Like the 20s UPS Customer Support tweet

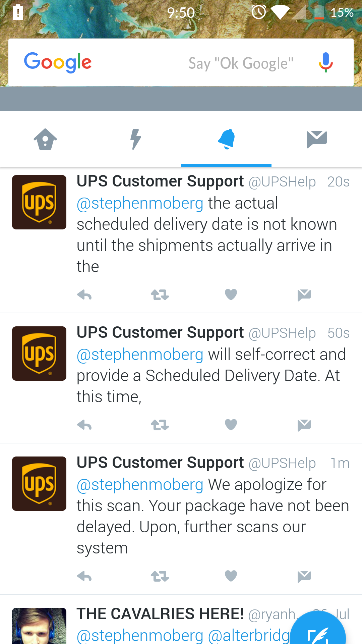[231, 295]
